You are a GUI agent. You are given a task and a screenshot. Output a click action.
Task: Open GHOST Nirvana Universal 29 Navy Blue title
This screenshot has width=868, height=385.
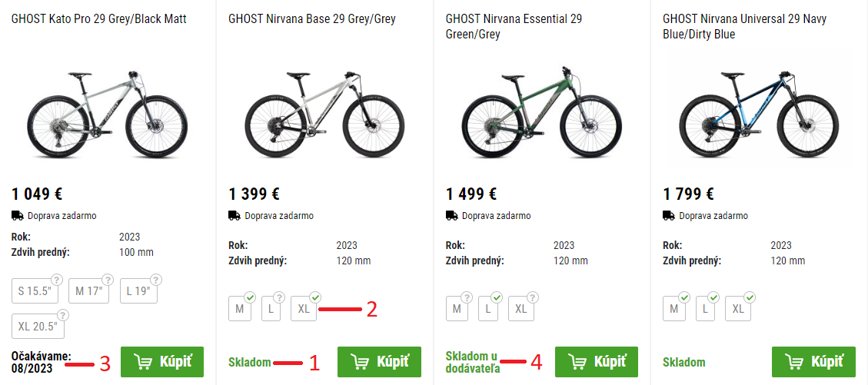click(743, 26)
